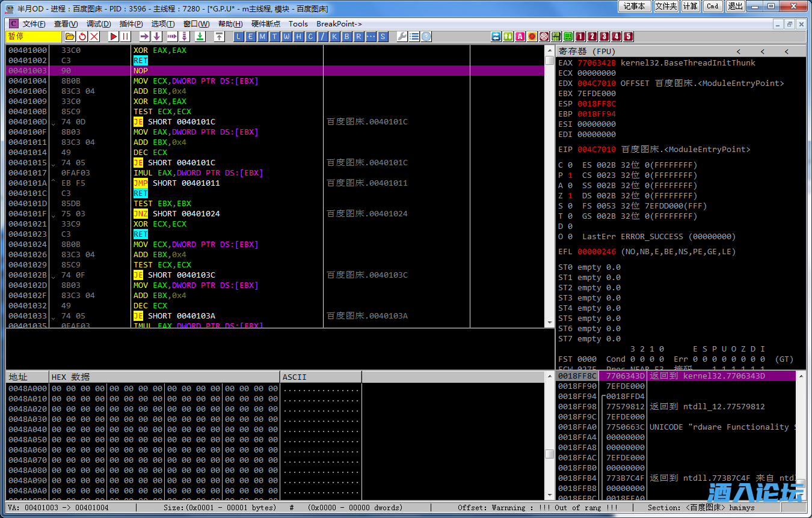Click the Open file folder icon
812x518 pixels.
pos(70,37)
